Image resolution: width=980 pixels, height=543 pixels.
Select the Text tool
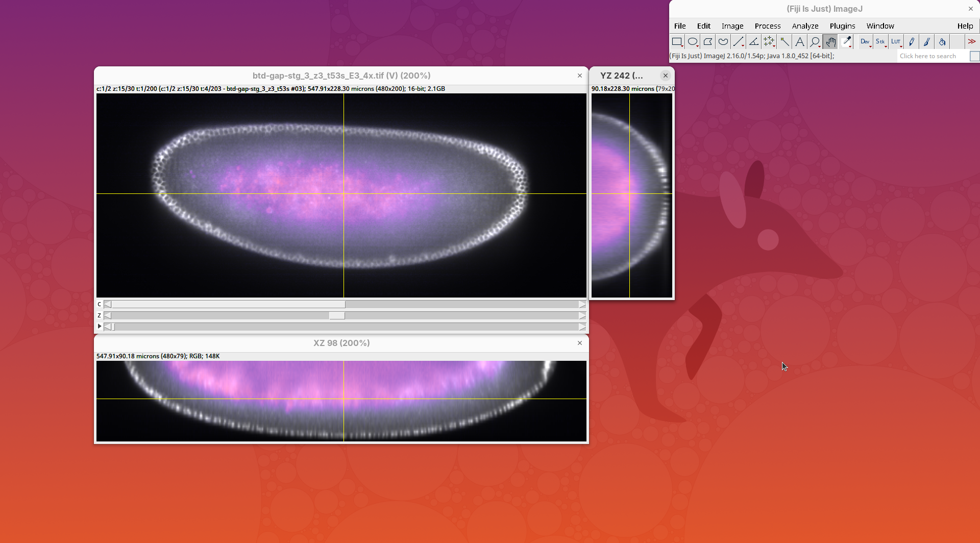pyautogui.click(x=800, y=42)
